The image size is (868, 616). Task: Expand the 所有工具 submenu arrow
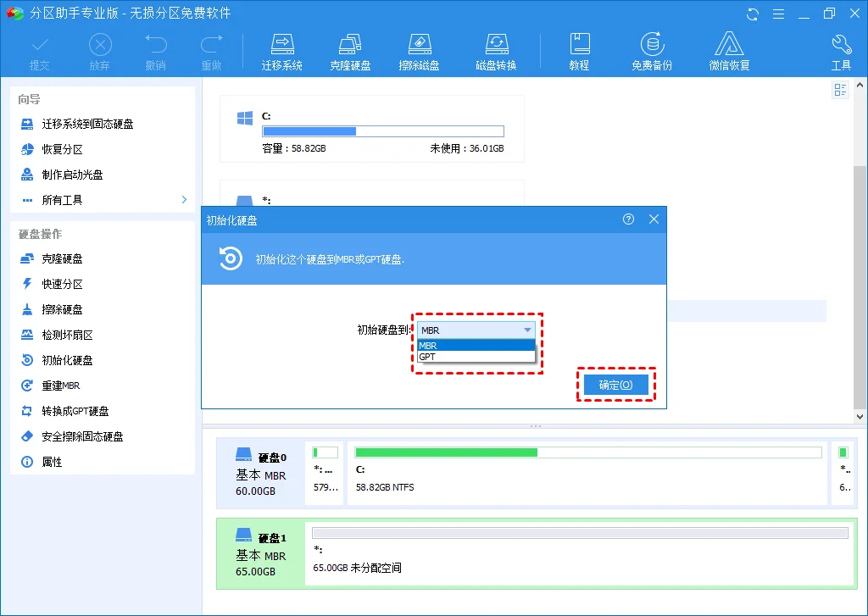point(184,200)
